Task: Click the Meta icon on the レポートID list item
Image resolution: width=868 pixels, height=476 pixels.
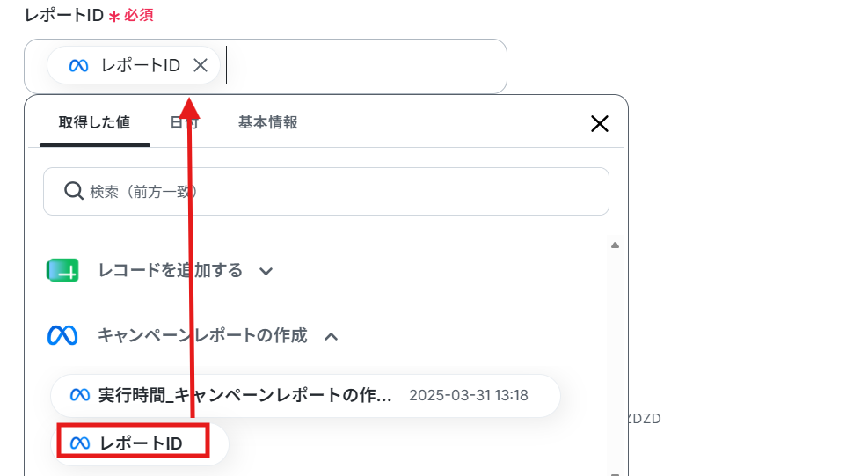Action: point(80,443)
